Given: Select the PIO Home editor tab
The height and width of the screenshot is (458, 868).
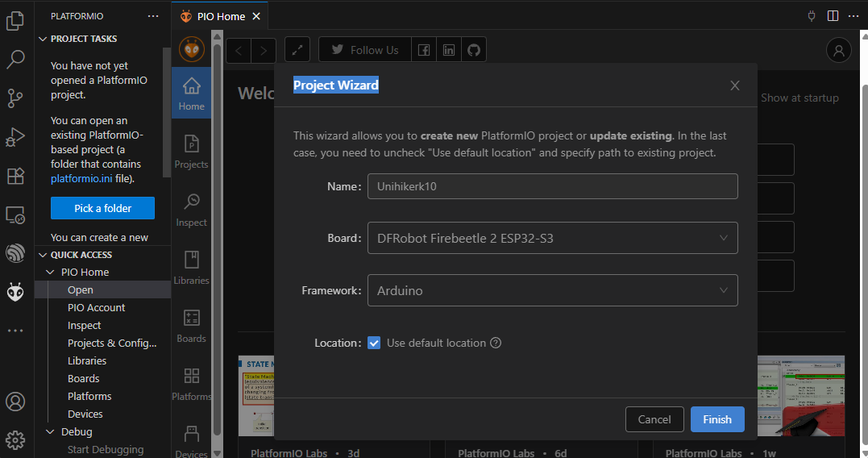Looking at the screenshot, I should click(220, 17).
